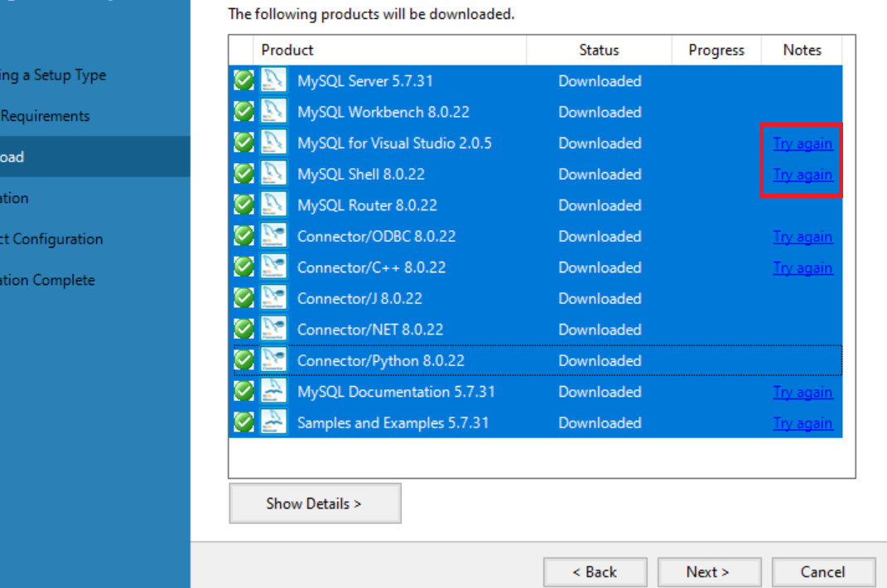Expand download info with Show Details

[315, 503]
